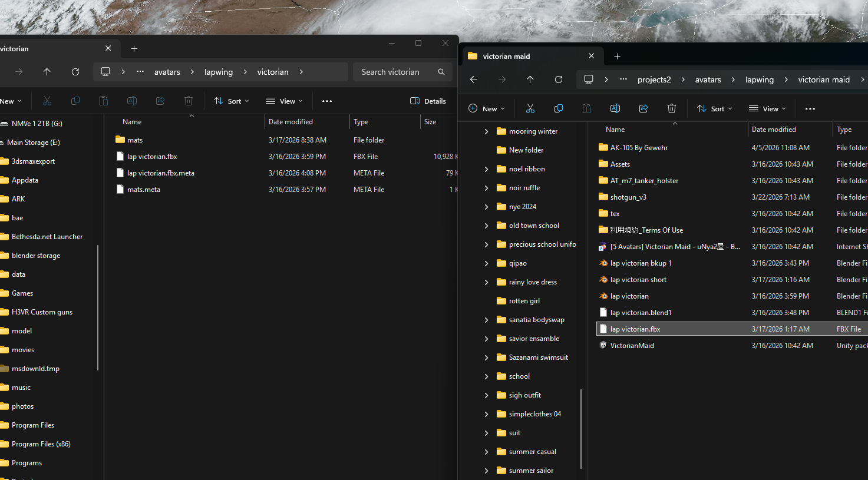The image size is (868, 480).
Task: Open the Sort dropdown in left window
Action: [x=231, y=101]
